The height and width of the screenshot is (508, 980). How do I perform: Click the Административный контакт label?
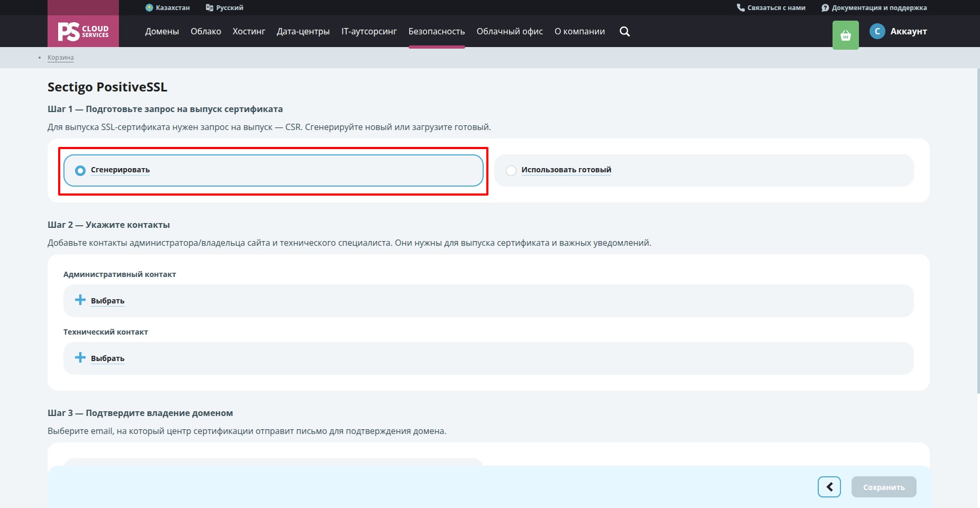coord(119,274)
